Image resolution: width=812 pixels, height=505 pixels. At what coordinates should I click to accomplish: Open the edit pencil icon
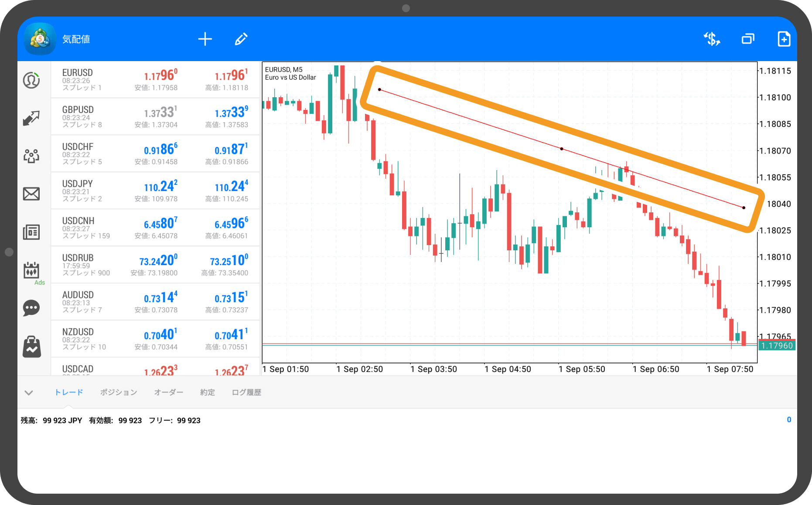point(241,39)
